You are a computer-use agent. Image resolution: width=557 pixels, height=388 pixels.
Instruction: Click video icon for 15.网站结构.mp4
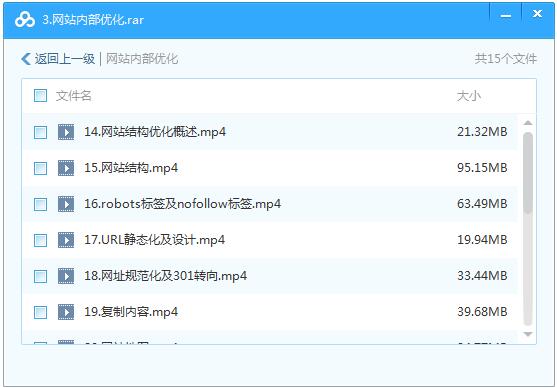(66, 168)
